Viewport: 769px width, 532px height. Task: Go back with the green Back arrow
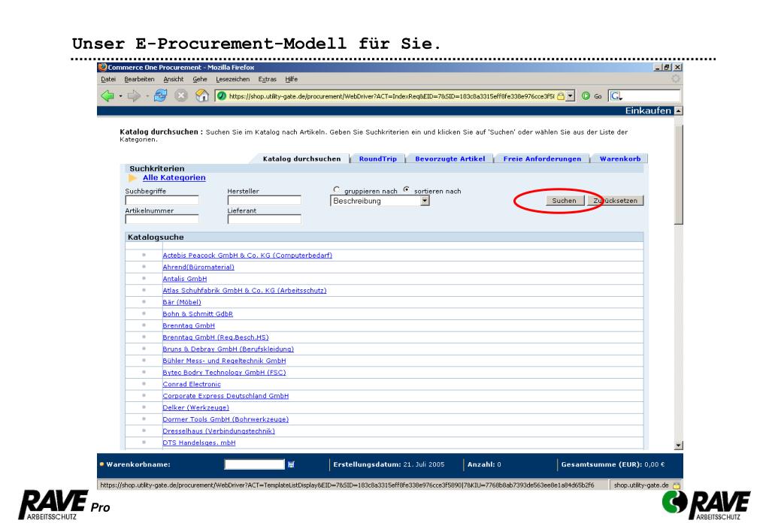click(x=107, y=96)
